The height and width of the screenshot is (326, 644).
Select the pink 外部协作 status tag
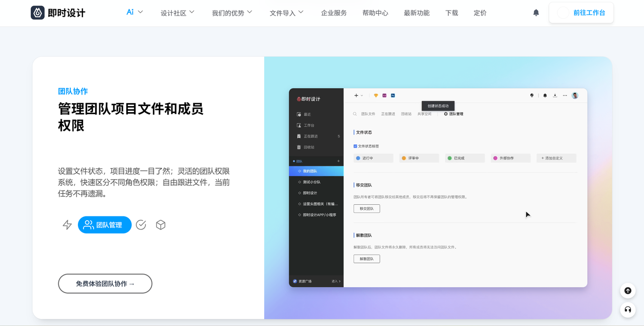point(511,158)
